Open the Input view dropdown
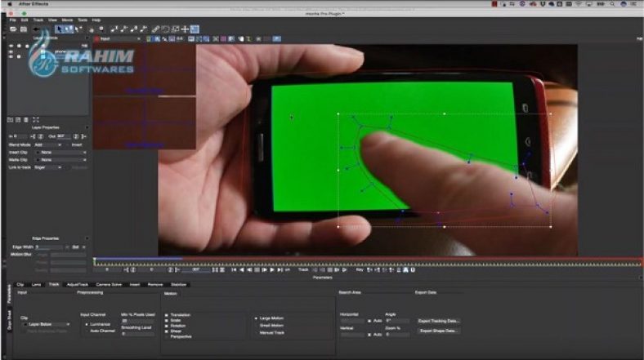 118,39
